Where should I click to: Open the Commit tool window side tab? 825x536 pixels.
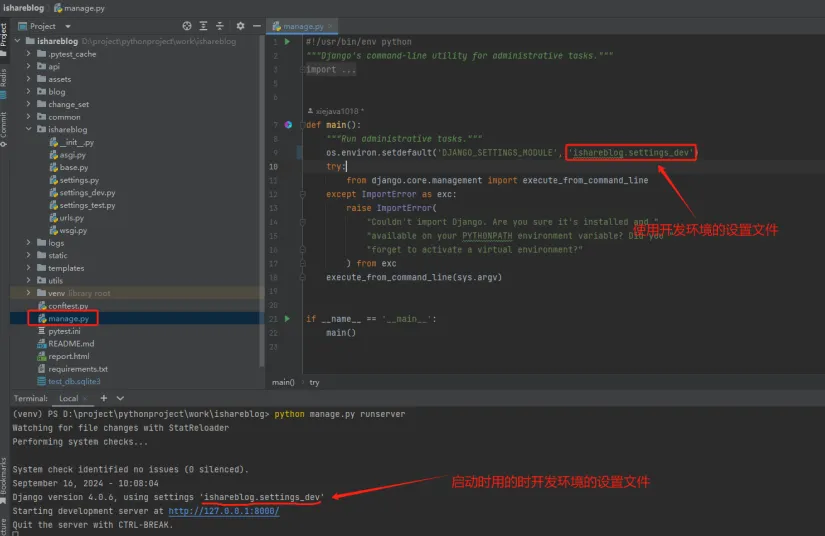tap(4, 125)
